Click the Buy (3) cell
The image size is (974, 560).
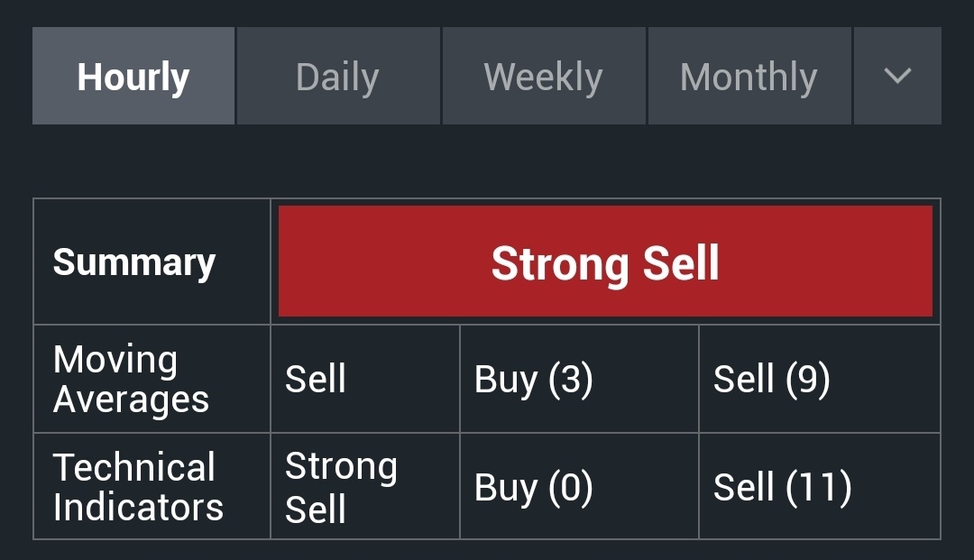point(580,379)
